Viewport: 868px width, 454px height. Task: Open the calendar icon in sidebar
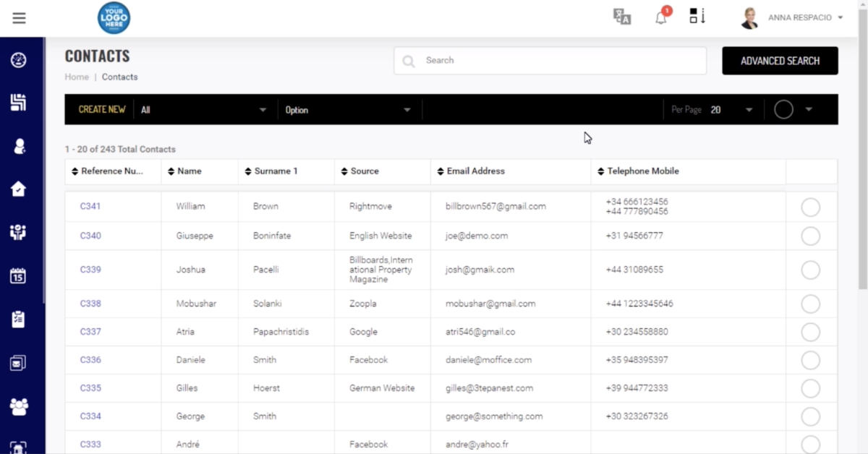[19, 275]
